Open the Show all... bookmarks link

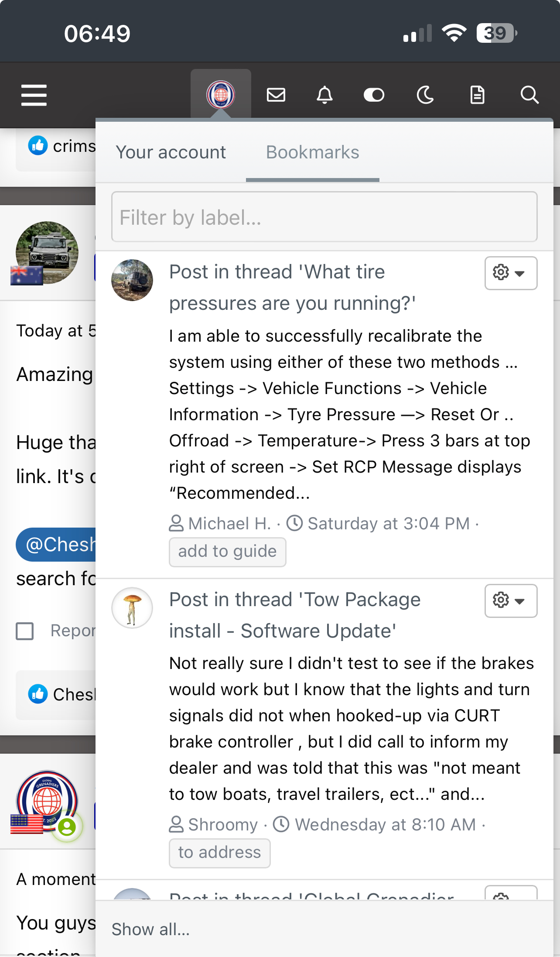click(x=150, y=929)
